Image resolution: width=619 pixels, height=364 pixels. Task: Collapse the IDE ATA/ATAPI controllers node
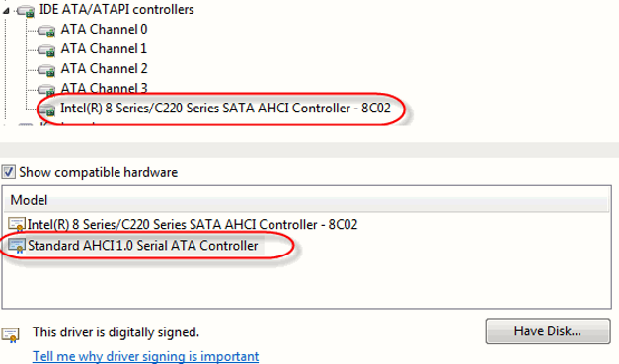click(x=6, y=11)
